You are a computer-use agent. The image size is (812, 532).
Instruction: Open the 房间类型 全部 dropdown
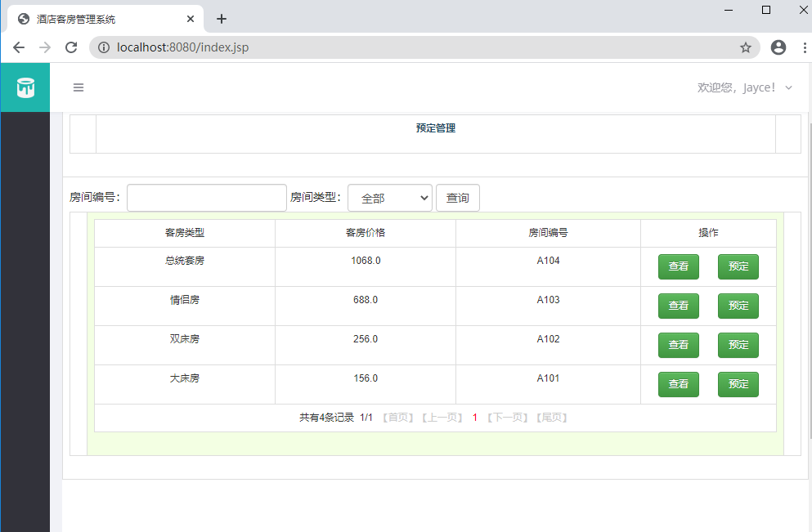pyautogui.click(x=390, y=198)
